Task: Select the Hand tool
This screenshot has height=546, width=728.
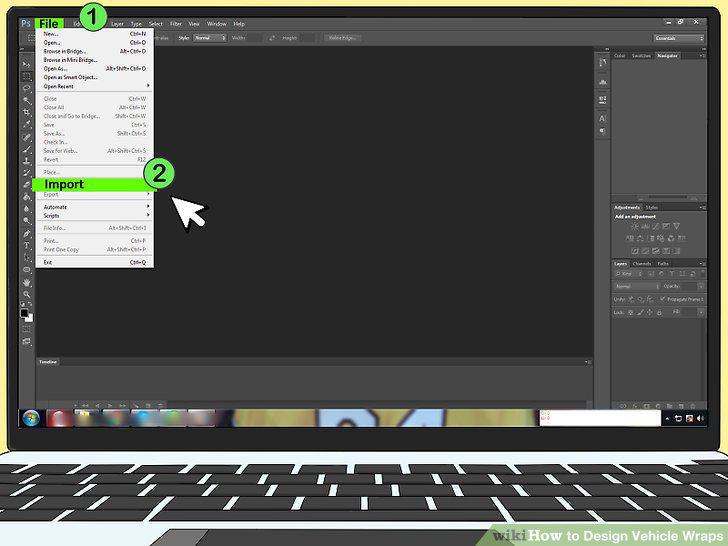Action: click(26, 282)
